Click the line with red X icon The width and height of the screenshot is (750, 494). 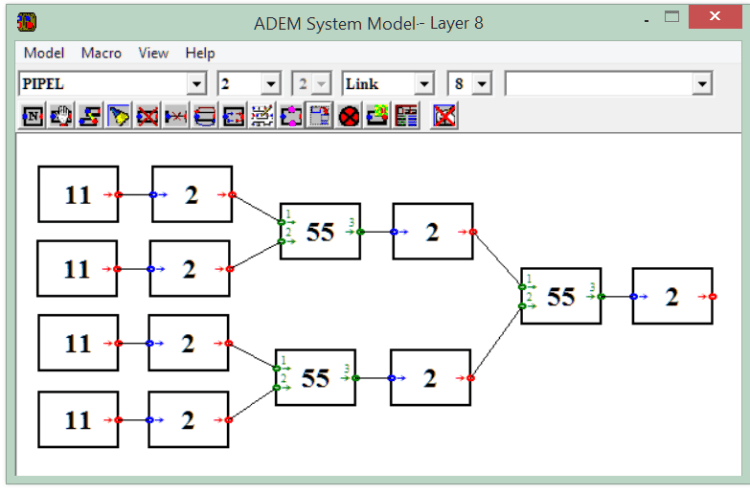(176, 116)
